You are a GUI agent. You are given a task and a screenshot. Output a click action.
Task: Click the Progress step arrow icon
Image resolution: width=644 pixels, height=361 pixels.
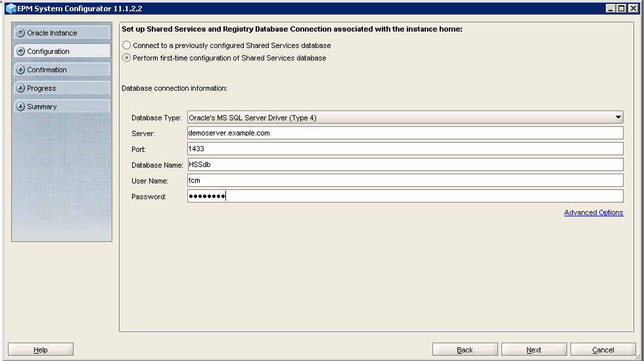(21, 88)
